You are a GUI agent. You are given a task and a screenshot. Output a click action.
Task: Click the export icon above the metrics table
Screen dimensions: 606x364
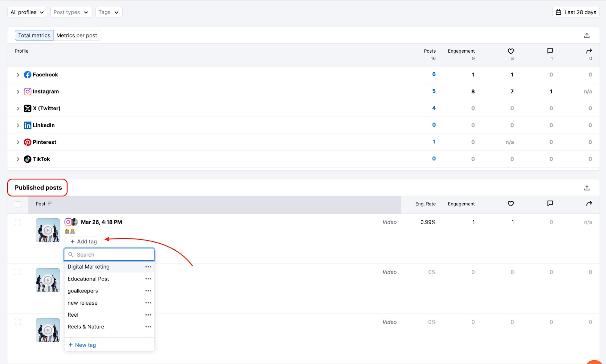pyautogui.click(x=587, y=35)
